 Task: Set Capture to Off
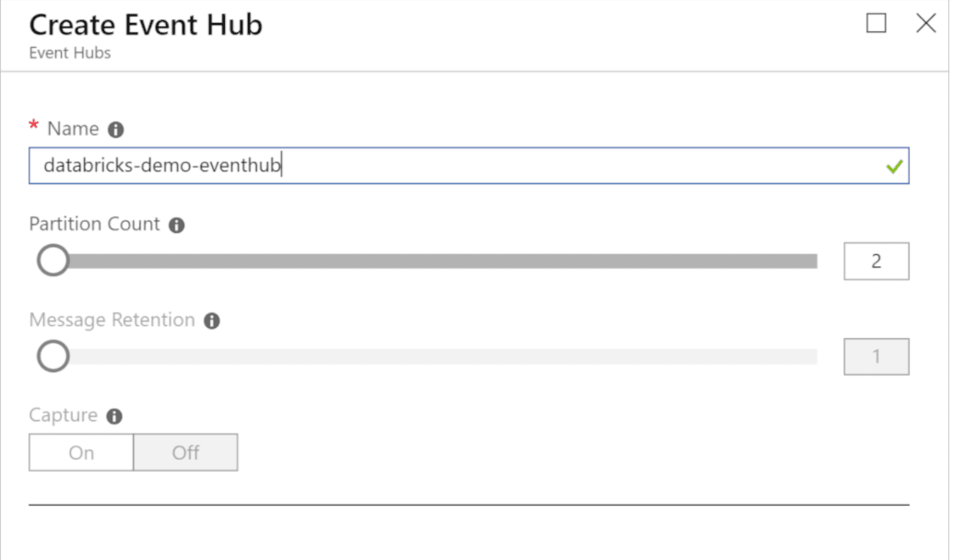pos(185,452)
